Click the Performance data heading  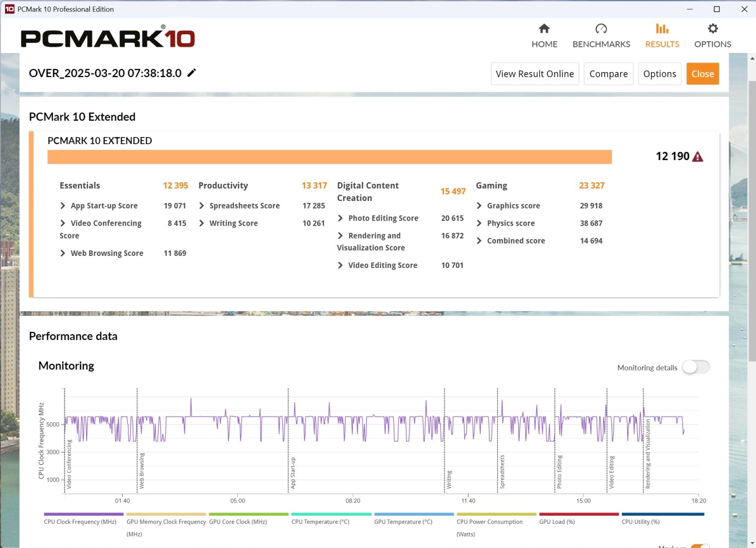pos(73,336)
